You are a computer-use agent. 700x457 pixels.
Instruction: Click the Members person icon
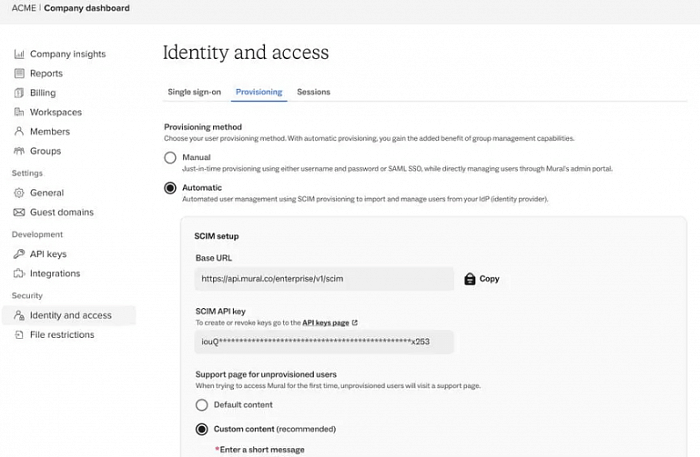tap(19, 132)
